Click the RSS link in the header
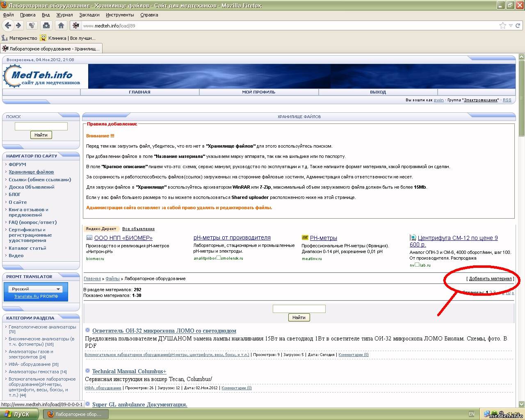525x420 pixels. [x=507, y=100]
